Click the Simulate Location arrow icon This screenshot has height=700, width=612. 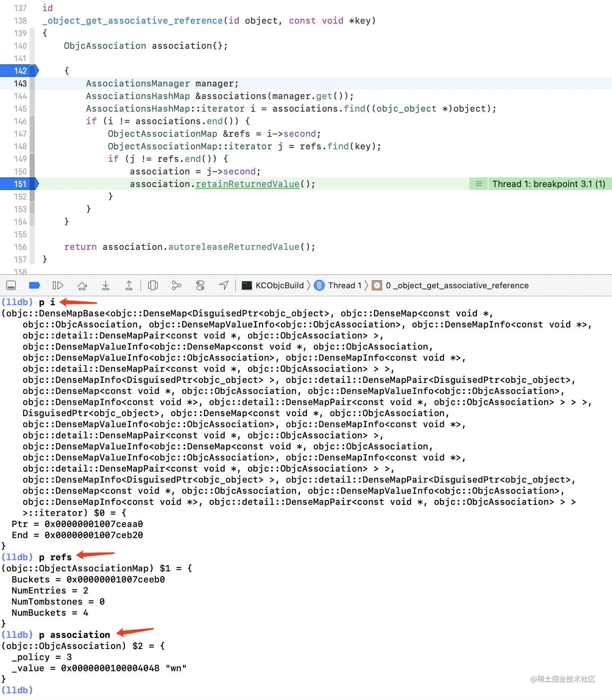point(224,286)
